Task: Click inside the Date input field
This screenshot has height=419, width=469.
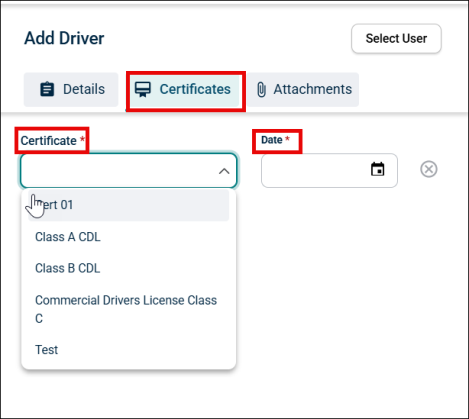Action: (329, 170)
